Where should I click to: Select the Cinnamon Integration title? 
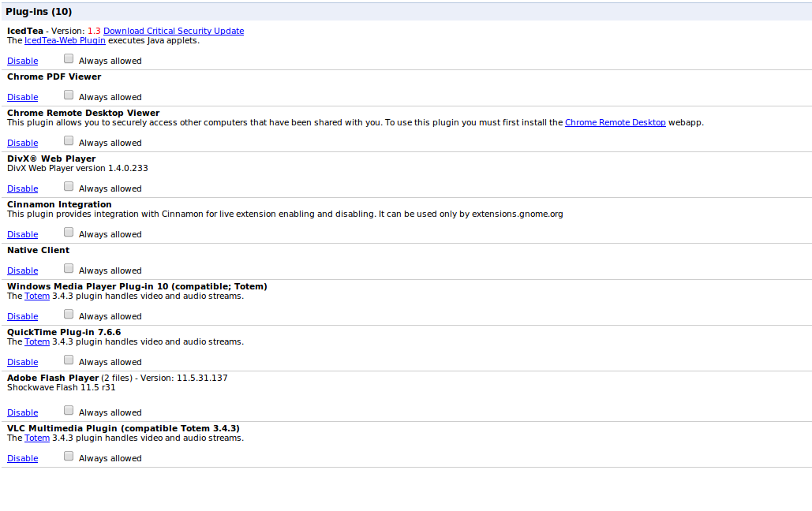coord(59,204)
